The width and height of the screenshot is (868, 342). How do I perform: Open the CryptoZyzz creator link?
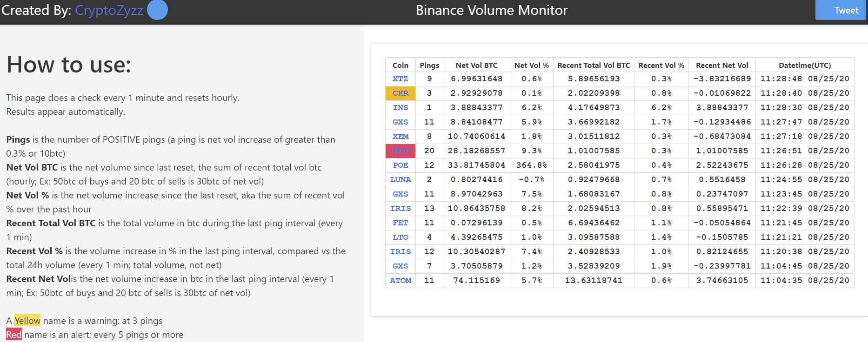pos(109,10)
